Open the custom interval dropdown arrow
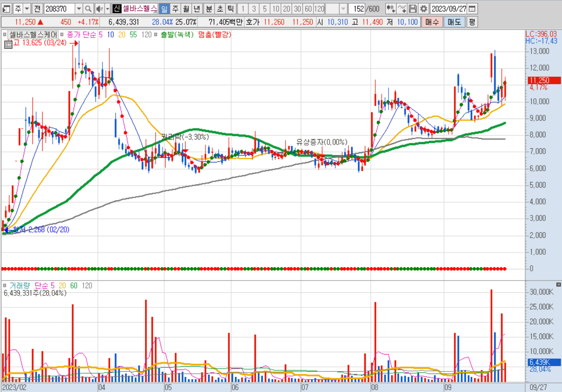Viewport: 562px width, 392px height. [x=343, y=9]
